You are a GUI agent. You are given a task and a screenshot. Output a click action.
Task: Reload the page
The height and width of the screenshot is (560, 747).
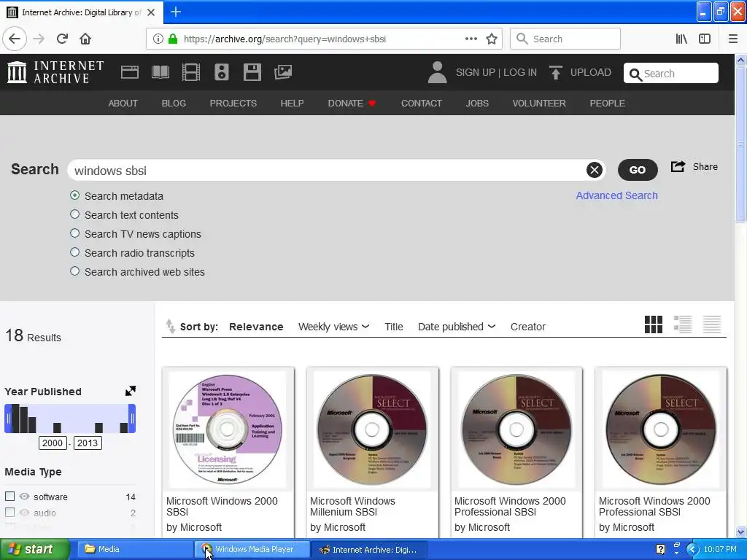pos(62,39)
